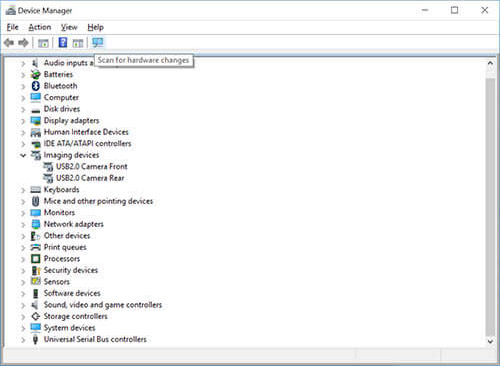Screen dimensions: 500x366
Task: Open the Help toolbar icon with question mark
Action: (63, 43)
